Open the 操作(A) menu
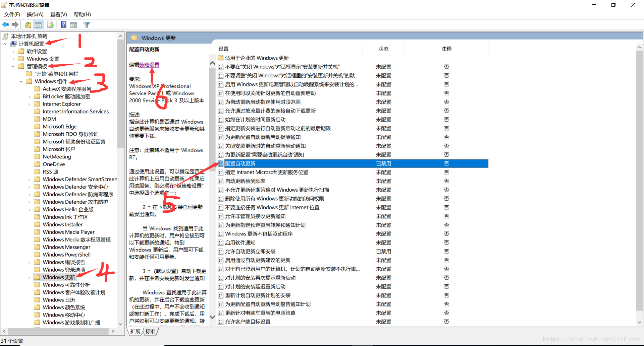Image resolution: width=644 pixels, height=346 pixels. click(35, 14)
